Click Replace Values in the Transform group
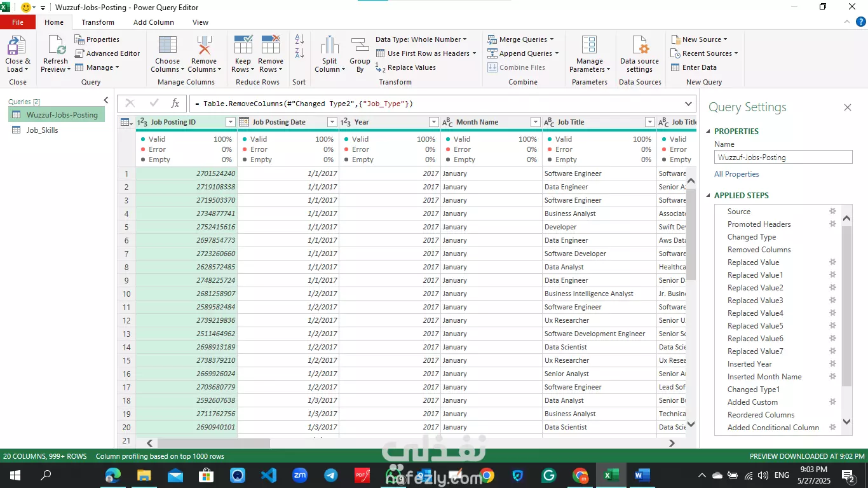This screenshot has height=488, width=868. click(x=405, y=67)
